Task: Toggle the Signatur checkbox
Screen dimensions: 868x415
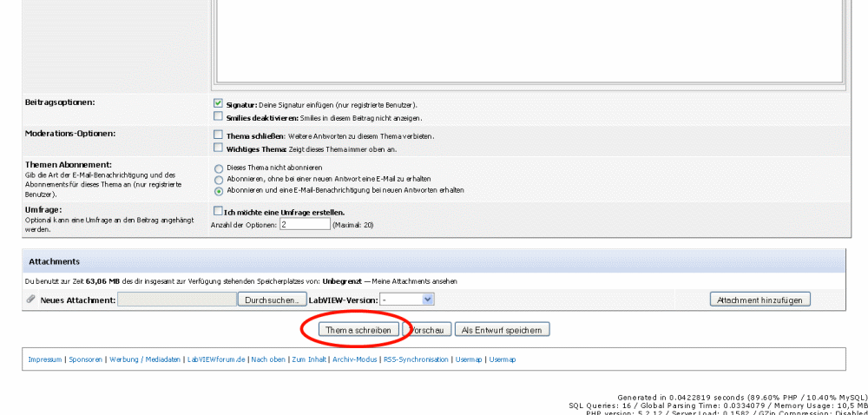Action: [x=218, y=103]
